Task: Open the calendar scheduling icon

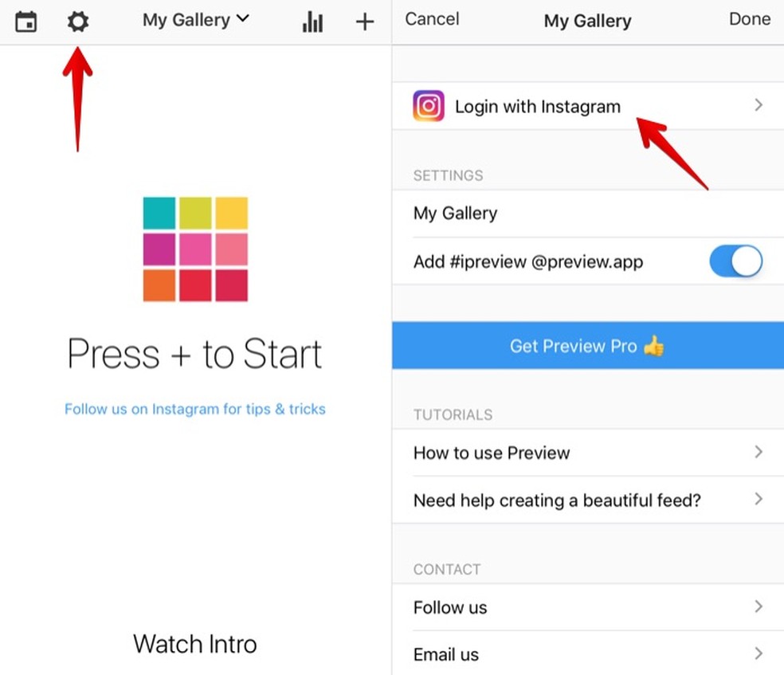Action: pos(26,22)
